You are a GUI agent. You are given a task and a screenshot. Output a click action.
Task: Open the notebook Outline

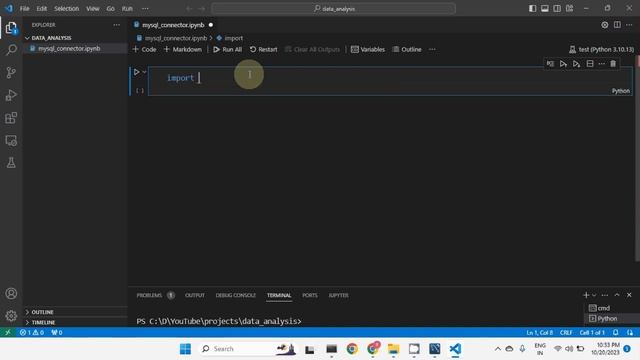tap(407, 49)
